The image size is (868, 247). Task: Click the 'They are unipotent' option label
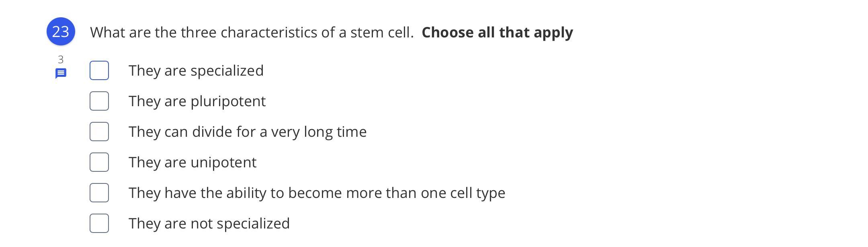pyautogui.click(x=192, y=163)
